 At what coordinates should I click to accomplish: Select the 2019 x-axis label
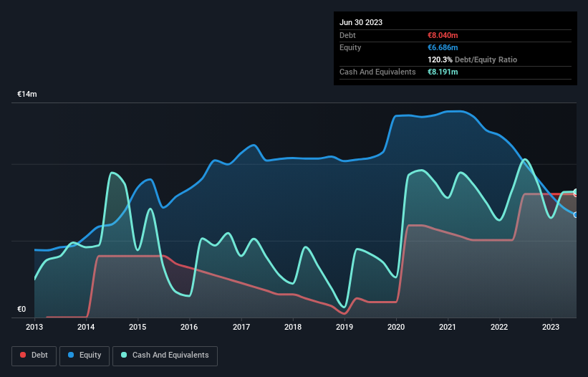(x=344, y=327)
